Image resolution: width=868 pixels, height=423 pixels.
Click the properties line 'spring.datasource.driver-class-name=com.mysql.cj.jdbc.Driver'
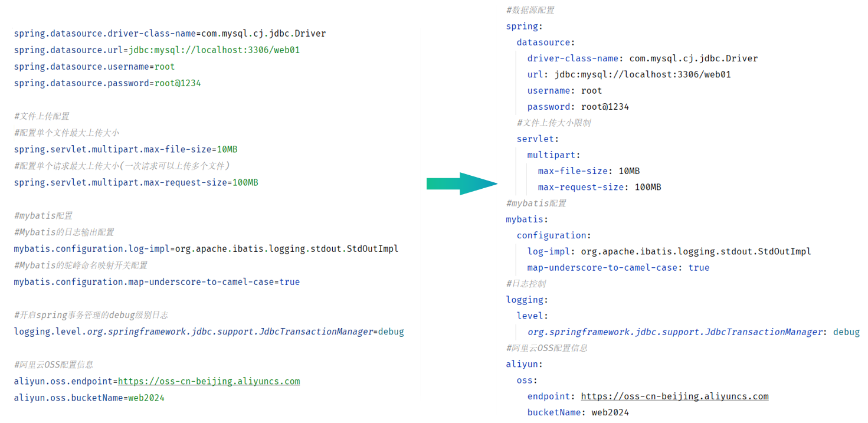pyautogui.click(x=170, y=34)
